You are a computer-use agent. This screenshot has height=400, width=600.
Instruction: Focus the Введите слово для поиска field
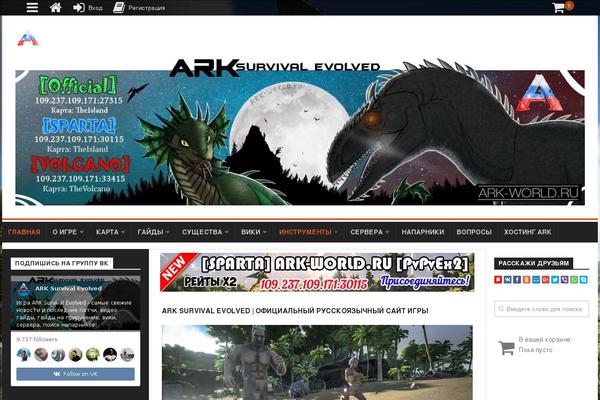click(x=541, y=309)
